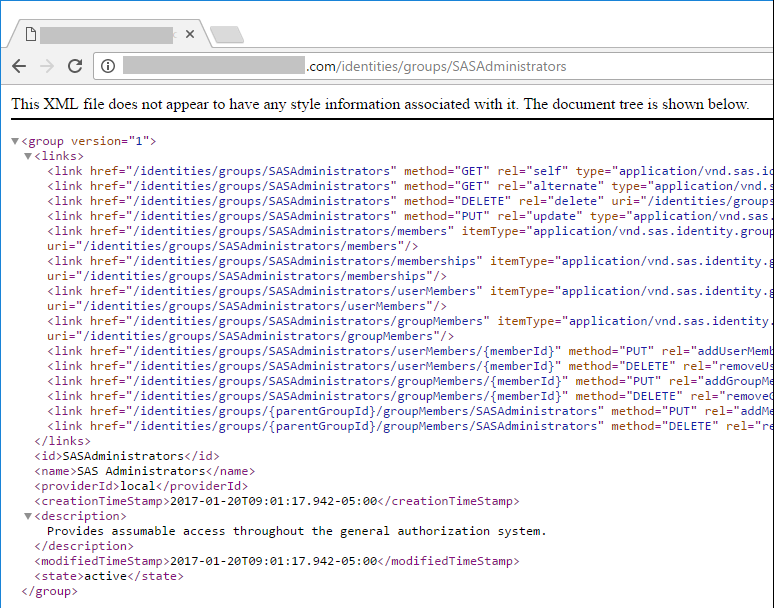774x608 pixels.
Task: Click the closing </group> tag
Action: [x=49, y=591]
